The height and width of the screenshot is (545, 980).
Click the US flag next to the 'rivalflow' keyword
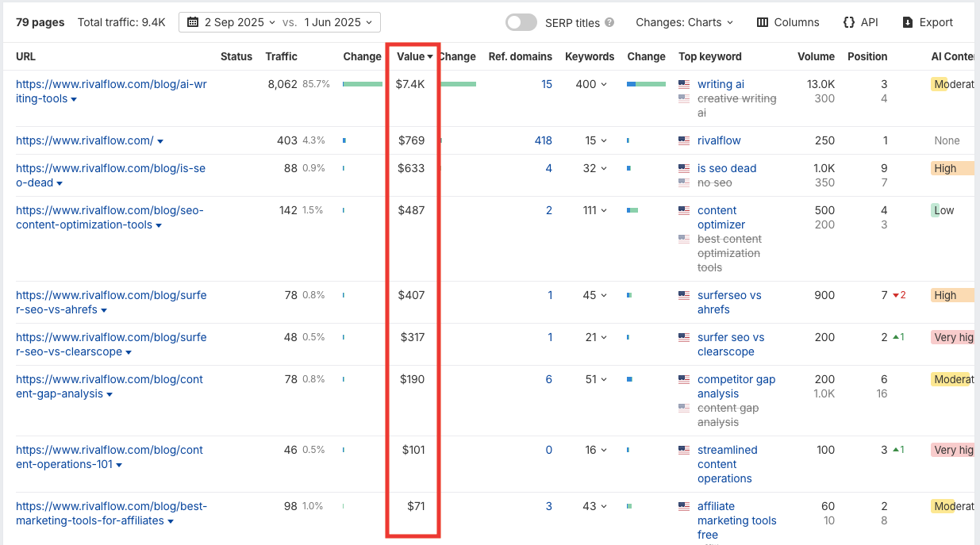684,140
